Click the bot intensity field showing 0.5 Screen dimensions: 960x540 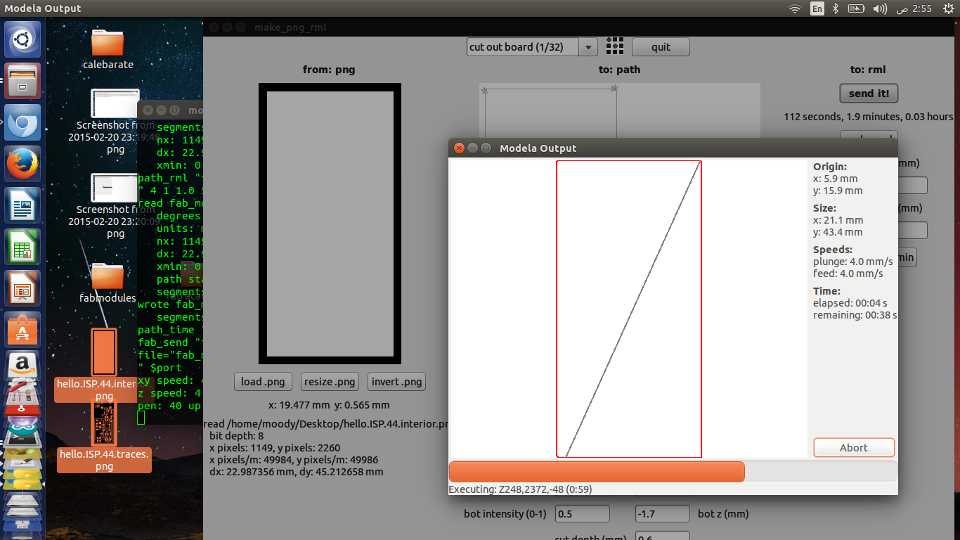click(x=582, y=514)
